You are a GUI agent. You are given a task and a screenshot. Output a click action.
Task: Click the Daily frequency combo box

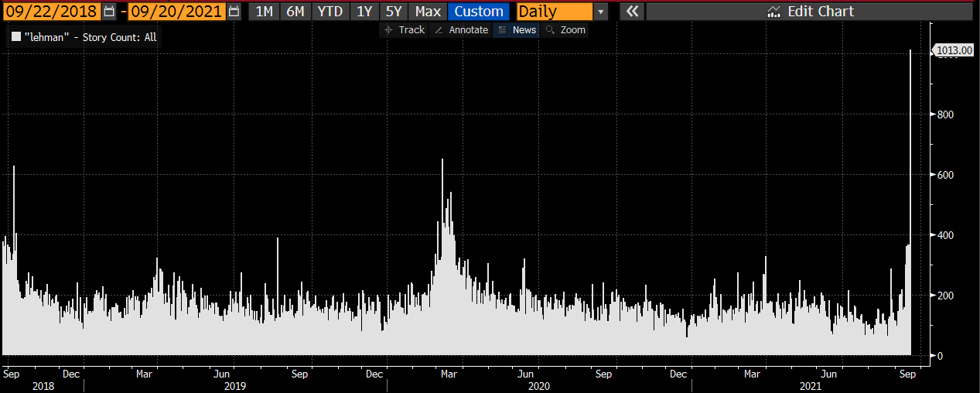(553, 12)
